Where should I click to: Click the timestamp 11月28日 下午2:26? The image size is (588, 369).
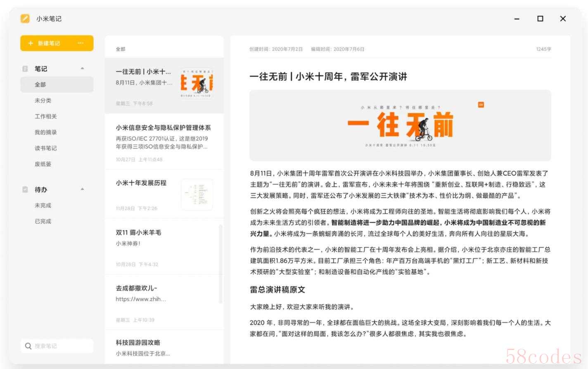click(137, 208)
